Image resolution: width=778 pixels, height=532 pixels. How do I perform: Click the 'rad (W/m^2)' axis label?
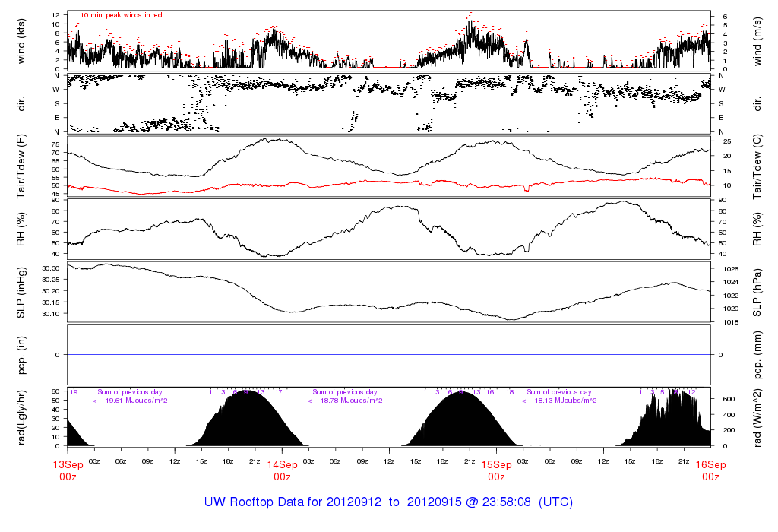(757, 417)
